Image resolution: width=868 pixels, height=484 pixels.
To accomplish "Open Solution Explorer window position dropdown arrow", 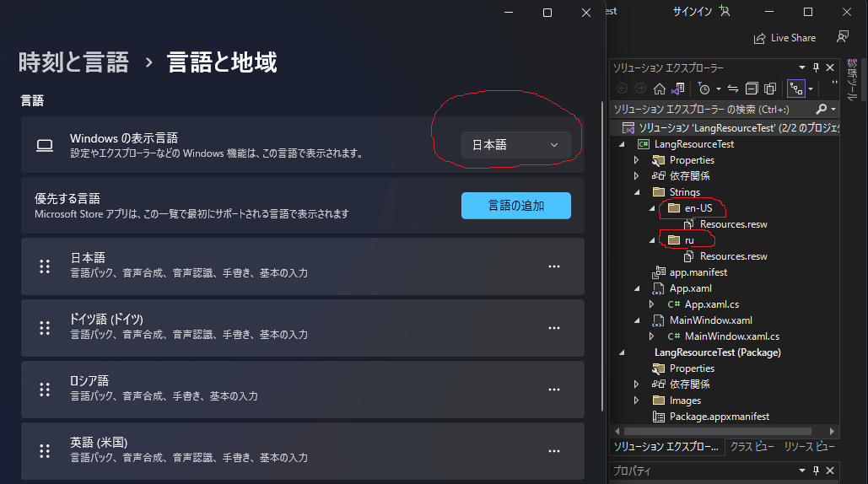I will point(801,67).
